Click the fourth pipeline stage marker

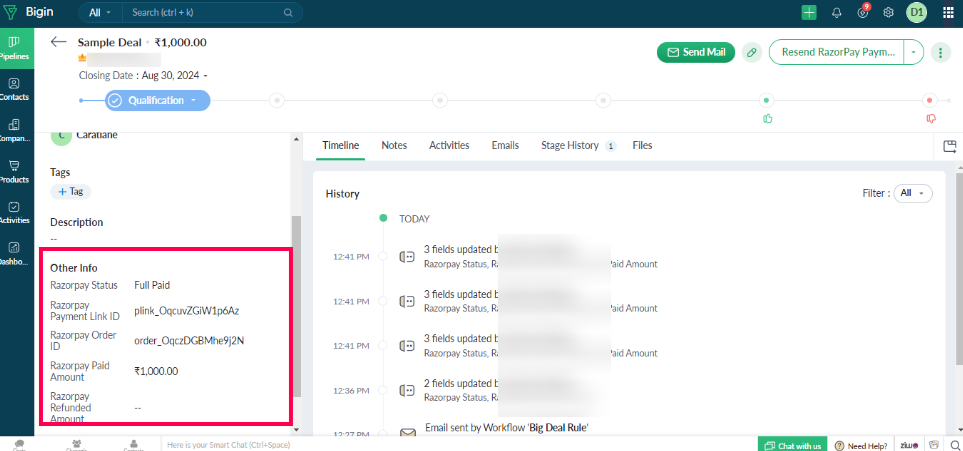coord(604,100)
